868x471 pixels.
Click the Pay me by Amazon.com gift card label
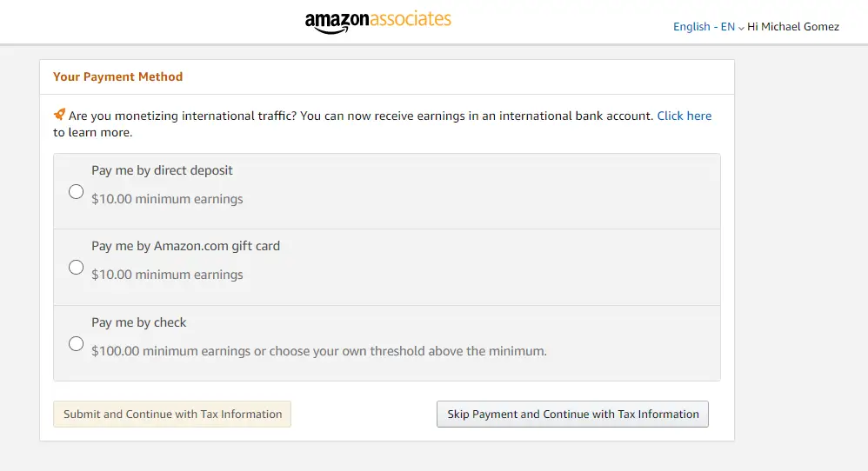click(185, 246)
